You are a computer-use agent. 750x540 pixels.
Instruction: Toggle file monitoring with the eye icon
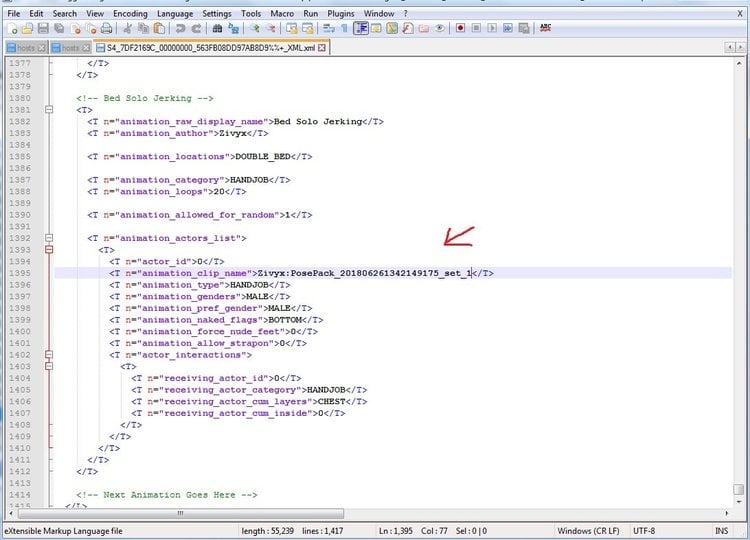tap(439, 29)
